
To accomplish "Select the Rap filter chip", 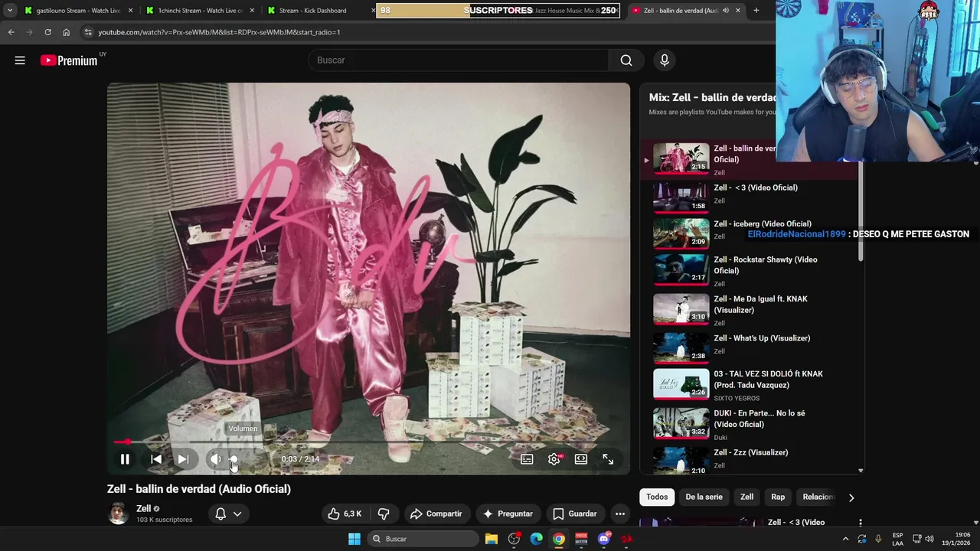I will 778,497.
